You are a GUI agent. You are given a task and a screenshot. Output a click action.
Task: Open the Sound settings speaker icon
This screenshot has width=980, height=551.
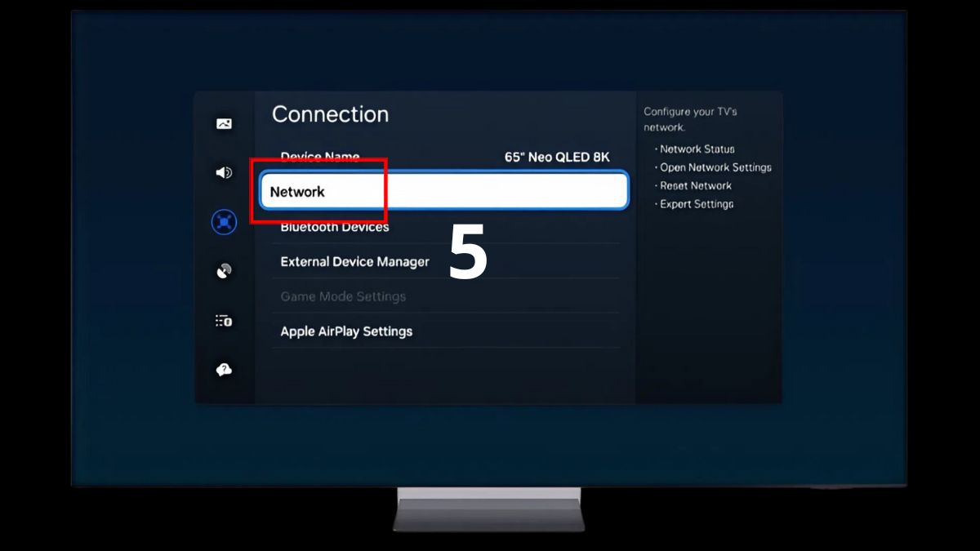[x=224, y=172]
